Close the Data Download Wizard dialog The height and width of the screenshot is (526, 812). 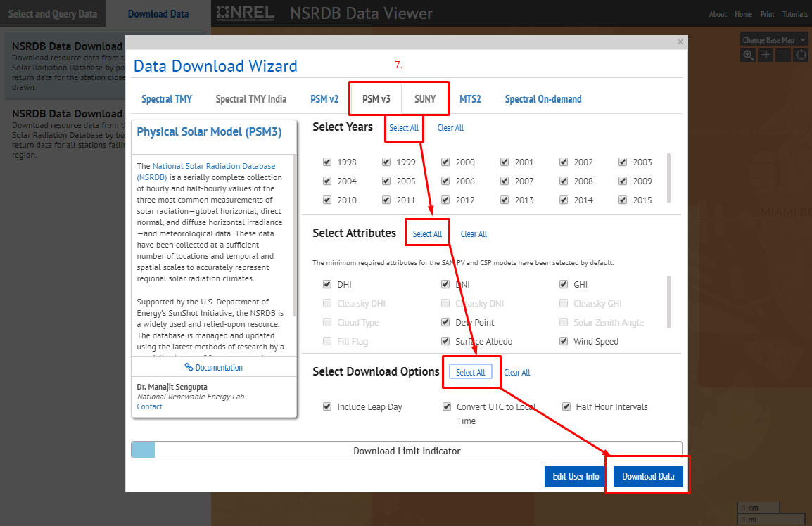[x=680, y=42]
